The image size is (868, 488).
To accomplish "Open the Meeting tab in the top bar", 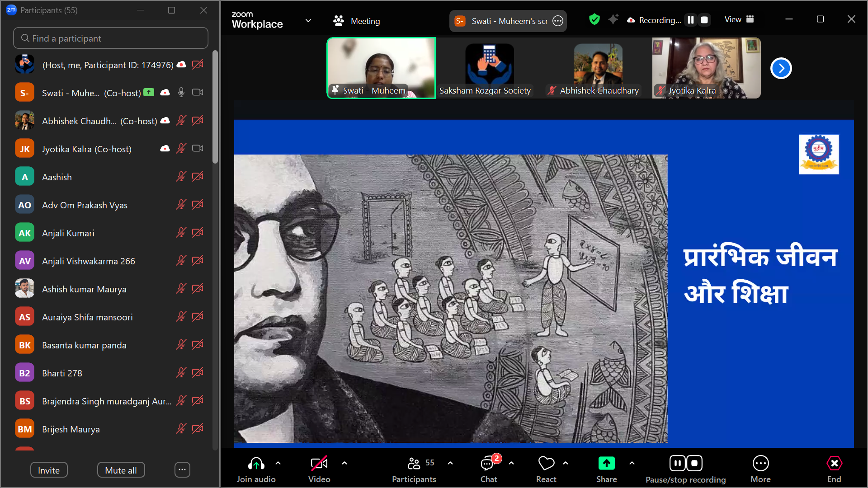I will [x=357, y=21].
